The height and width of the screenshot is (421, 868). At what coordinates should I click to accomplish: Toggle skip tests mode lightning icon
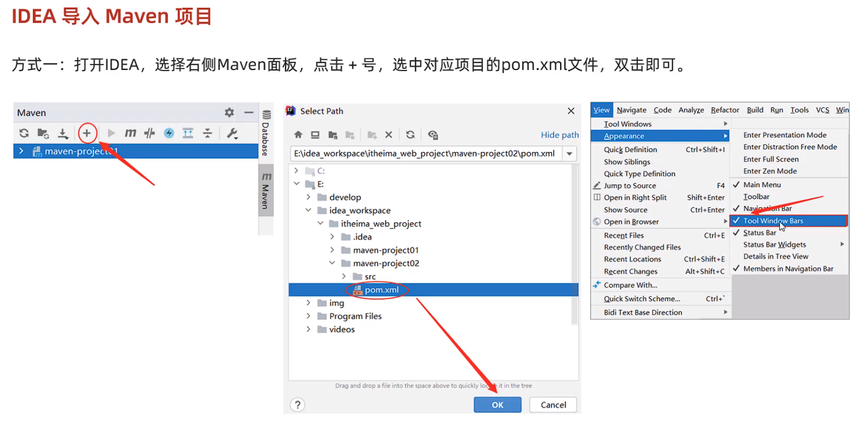tap(169, 133)
